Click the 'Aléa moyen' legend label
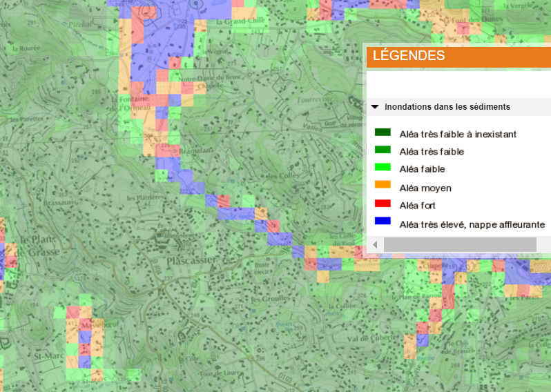 click(x=425, y=188)
